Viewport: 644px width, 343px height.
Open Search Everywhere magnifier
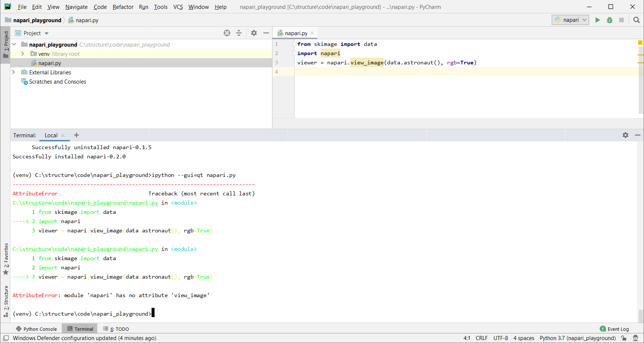tap(636, 20)
